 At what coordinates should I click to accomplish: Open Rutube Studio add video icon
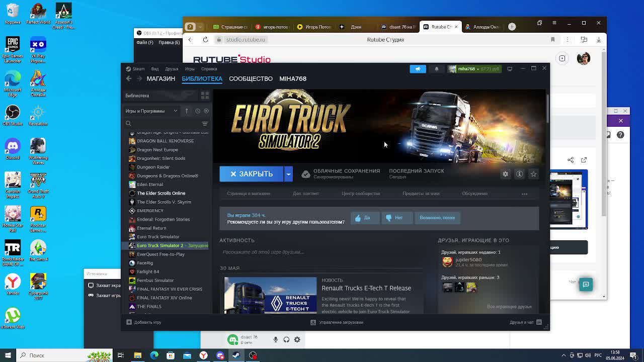click(x=562, y=59)
